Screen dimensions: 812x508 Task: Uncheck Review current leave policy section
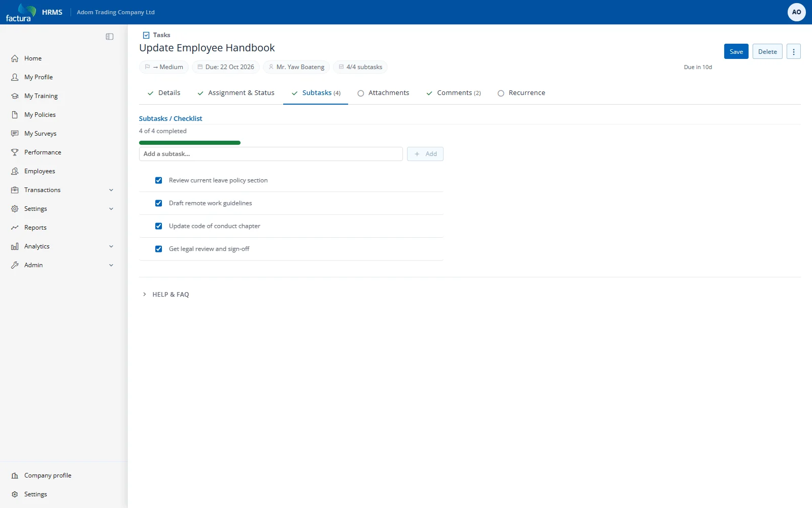pyautogui.click(x=159, y=180)
